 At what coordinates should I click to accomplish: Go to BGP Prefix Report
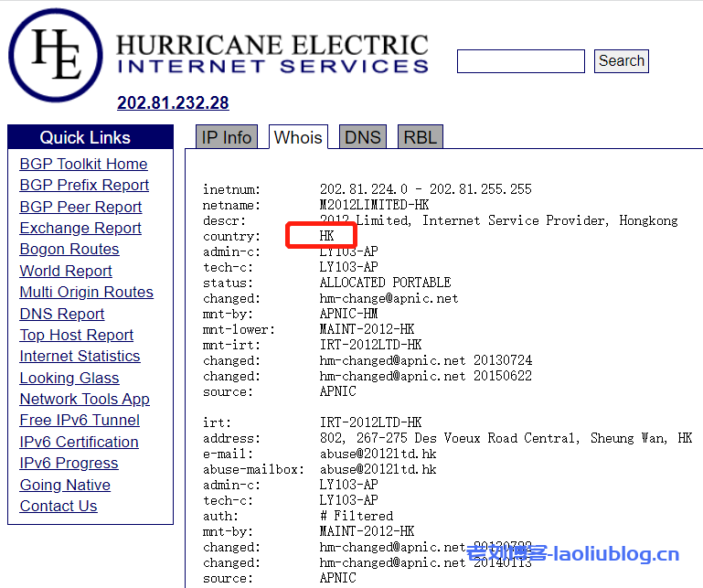pyautogui.click(x=84, y=185)
